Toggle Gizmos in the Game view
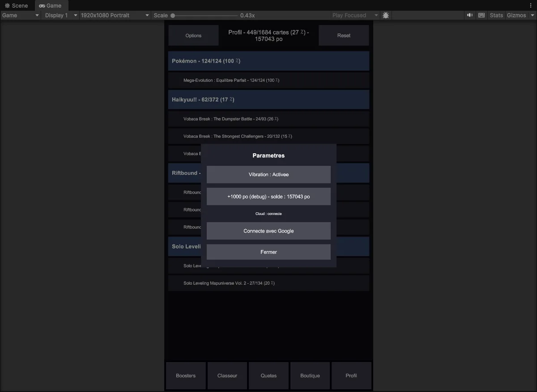Viewport: 537px width, 392px height. [x=516, y=15]
